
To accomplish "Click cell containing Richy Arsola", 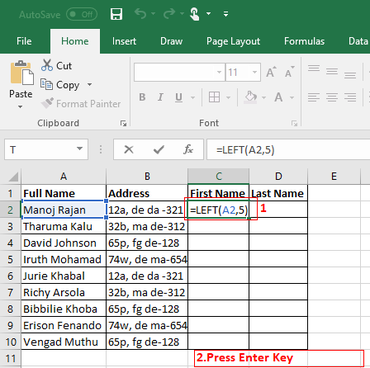I will click(64, 292).
